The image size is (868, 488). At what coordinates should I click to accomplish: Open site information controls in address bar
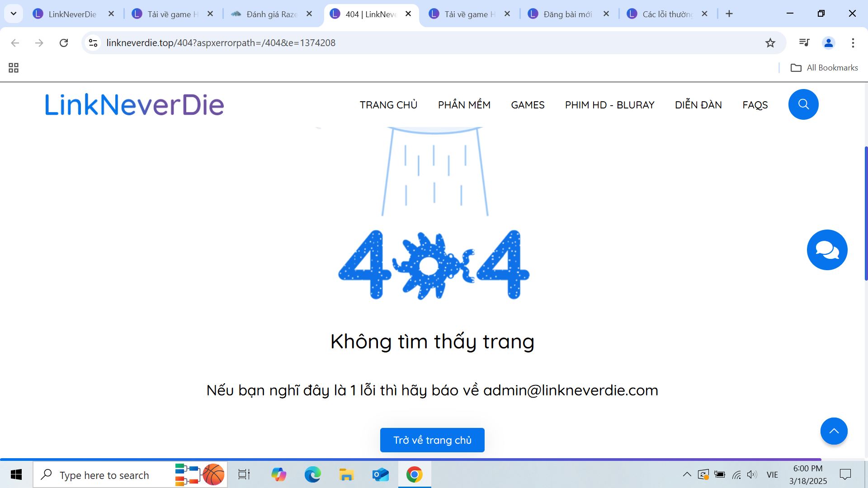click(x=93, y=43)
